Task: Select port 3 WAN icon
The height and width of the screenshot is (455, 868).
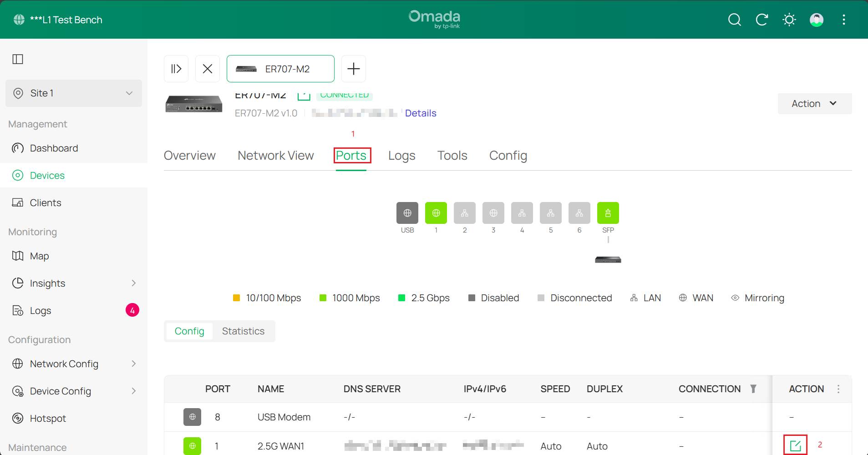Action: (x=493, y=213)
